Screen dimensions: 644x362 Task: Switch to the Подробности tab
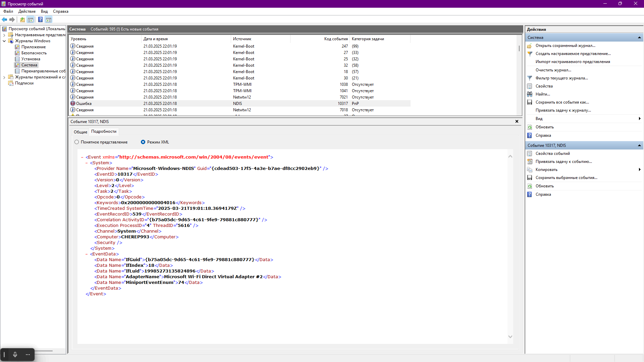click(104, 131)
